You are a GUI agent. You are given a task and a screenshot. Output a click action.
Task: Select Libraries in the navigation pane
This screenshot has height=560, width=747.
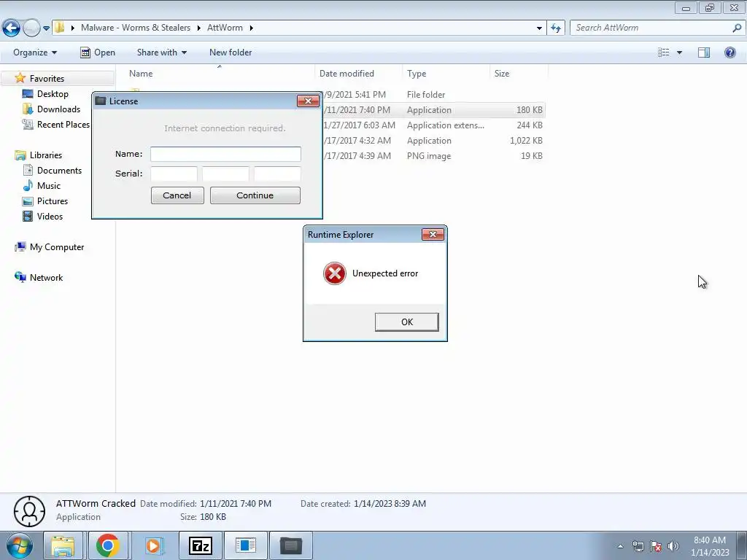pos(46,155)
